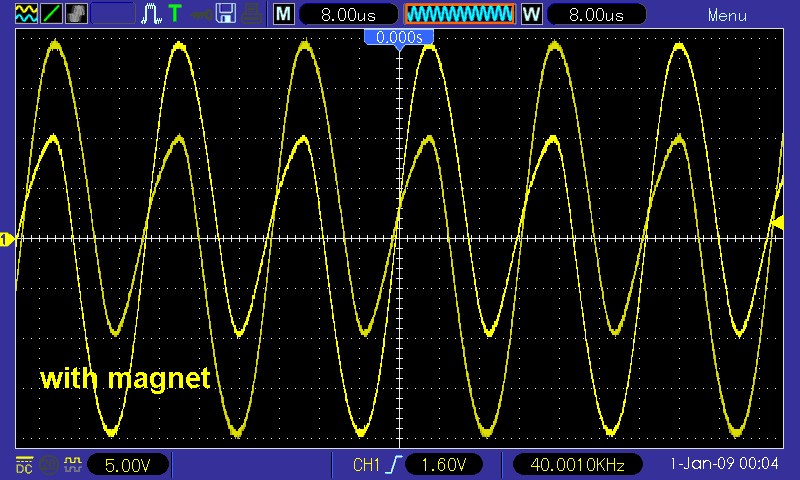
Task: Select the 5.00V vertical scale readout
Action: [128, 465]
